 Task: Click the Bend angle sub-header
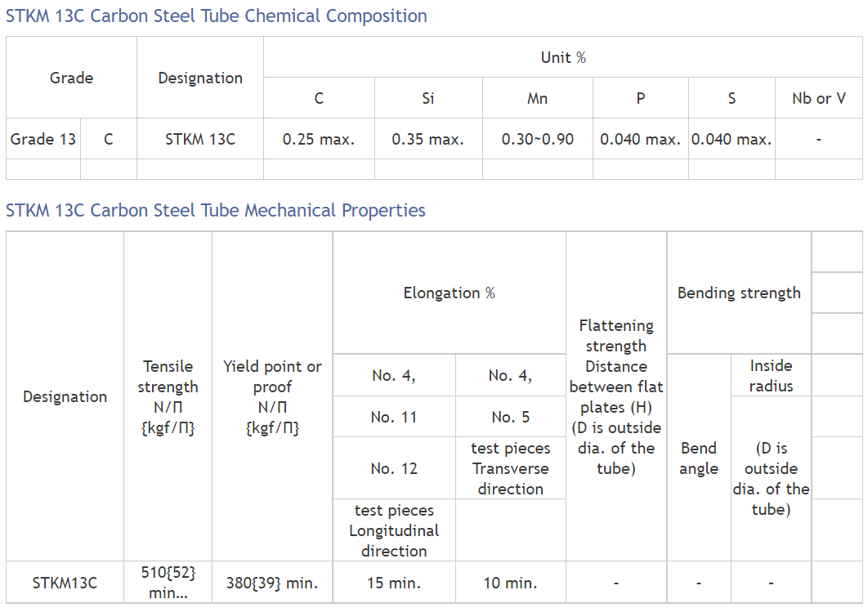(x=699, y=458)
